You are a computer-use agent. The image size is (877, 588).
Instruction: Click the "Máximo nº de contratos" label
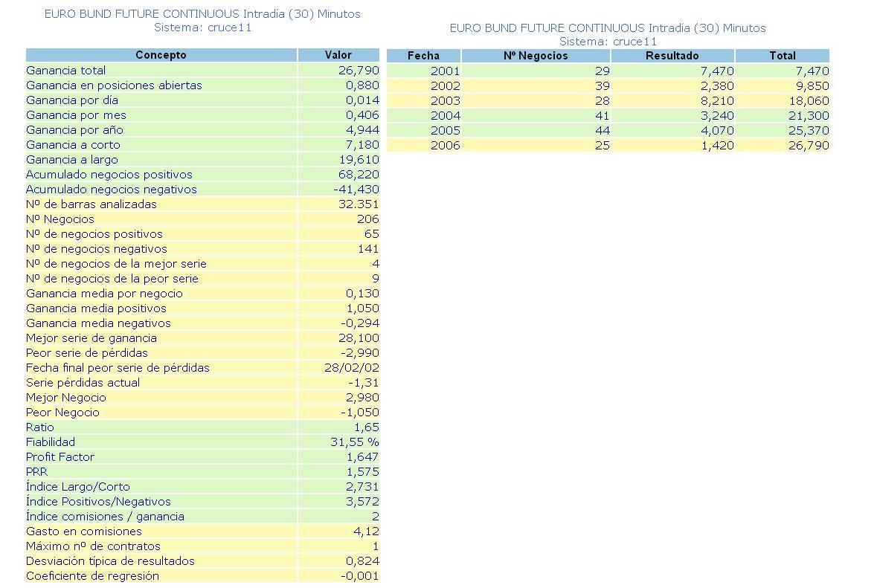click(94, 546)
